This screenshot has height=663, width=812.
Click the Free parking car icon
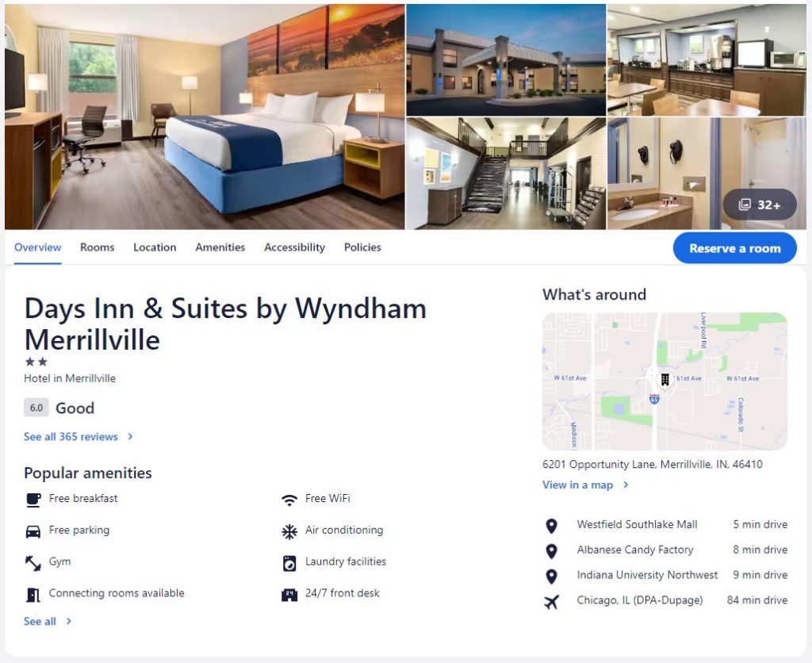pyautogui.click(x=33, y=532)
